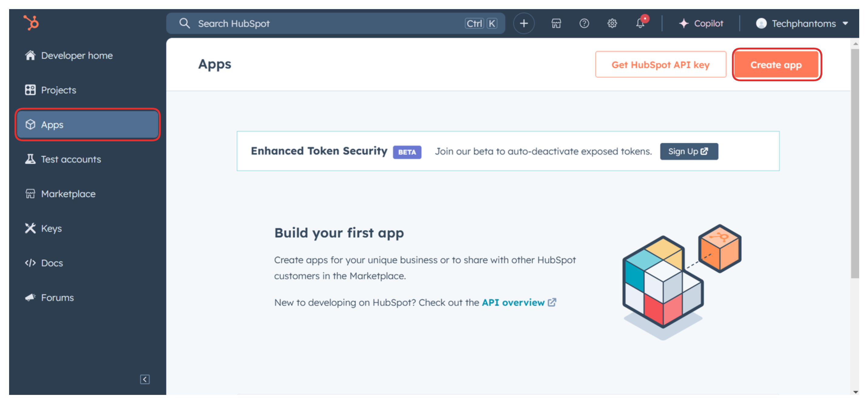Click the HubSpot sprocket logo
This screenshot has width=868, height=404.
coord(31,23)
